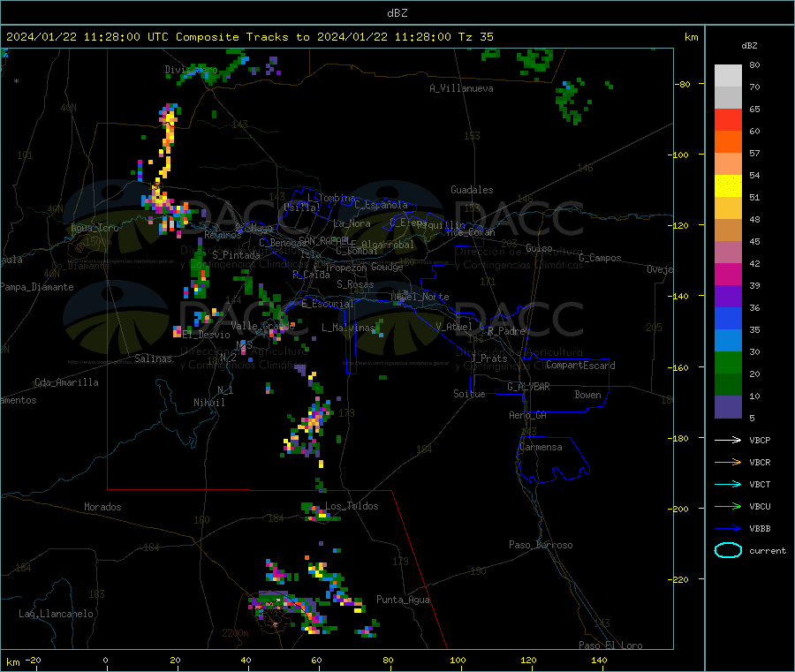Click the C_Campos map label
Screen dimensions: 795x672
pos(601,258)
